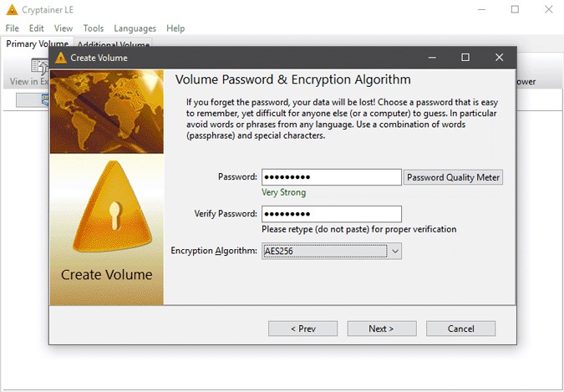This screenshot has width=564, height=392.
Task: Focus the Verify Password input field
Action: [331, 214]
